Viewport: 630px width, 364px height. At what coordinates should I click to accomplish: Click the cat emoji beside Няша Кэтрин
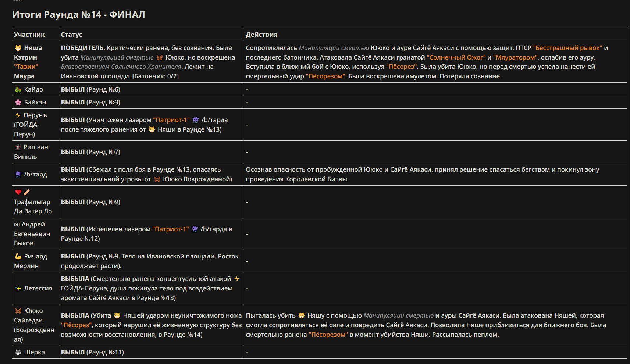18,48
